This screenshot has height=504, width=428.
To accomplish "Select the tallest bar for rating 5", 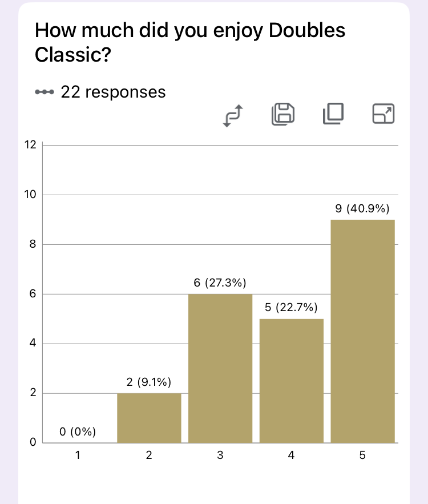I will pos(362,332).
